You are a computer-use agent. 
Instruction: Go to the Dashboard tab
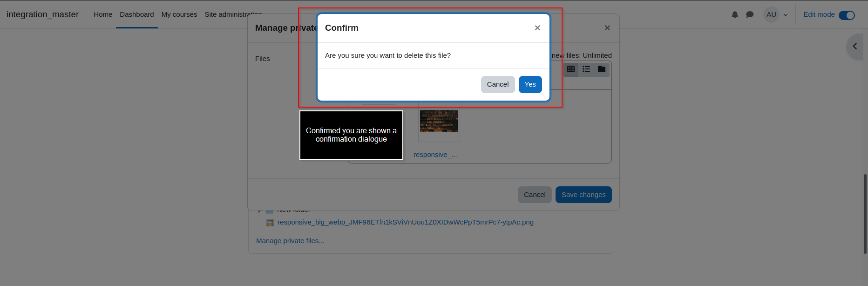coord(136,14)
